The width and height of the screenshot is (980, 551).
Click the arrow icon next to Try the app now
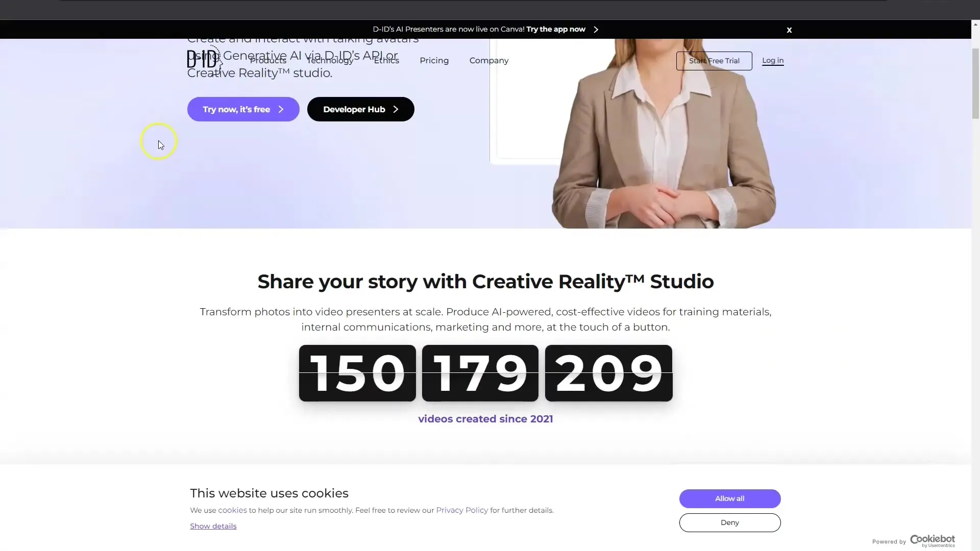pyautogui.click(x=595, y=29)
